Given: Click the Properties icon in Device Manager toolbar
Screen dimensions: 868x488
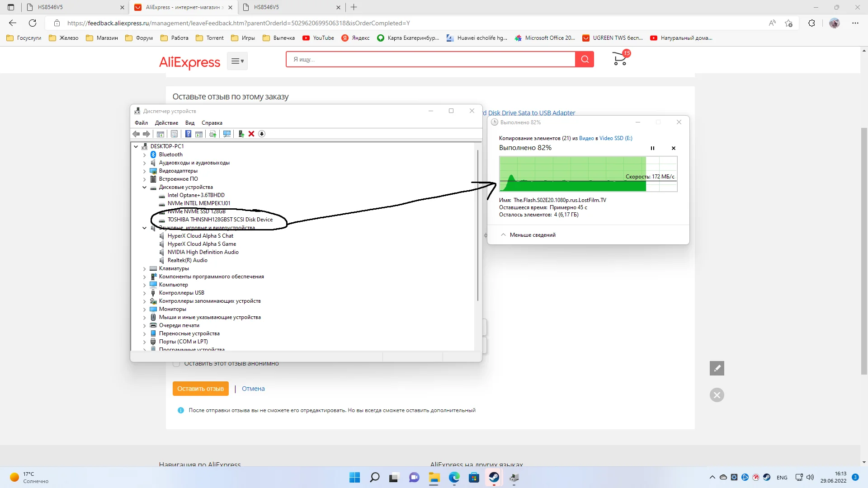Looking at the screenshot, I should point(174,134).
